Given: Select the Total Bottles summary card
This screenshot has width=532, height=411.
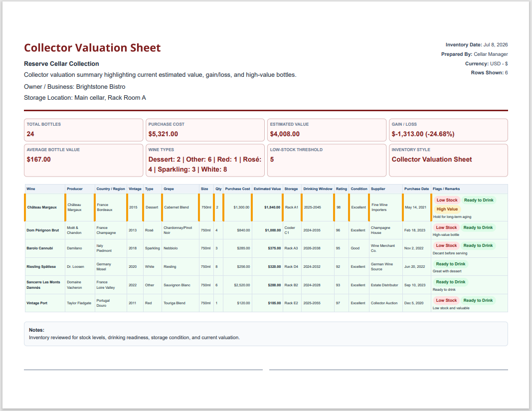Looking at the screenshot, I should tap(83, 130).
